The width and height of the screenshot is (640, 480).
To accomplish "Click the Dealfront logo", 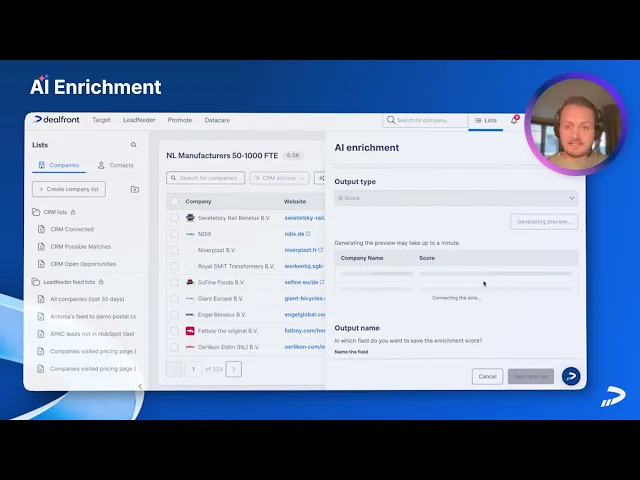I will (57, 120).
